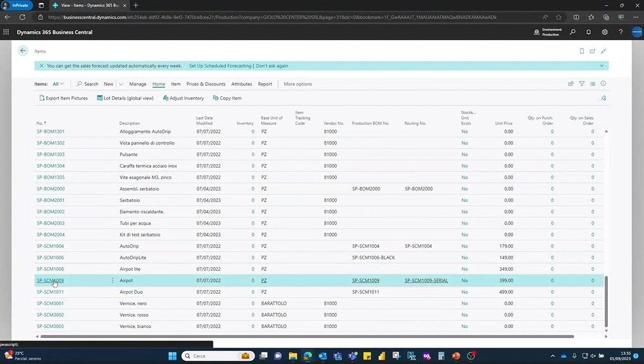
Task: Click Adjust Inventory action
Action: click(x=183, y=98)
